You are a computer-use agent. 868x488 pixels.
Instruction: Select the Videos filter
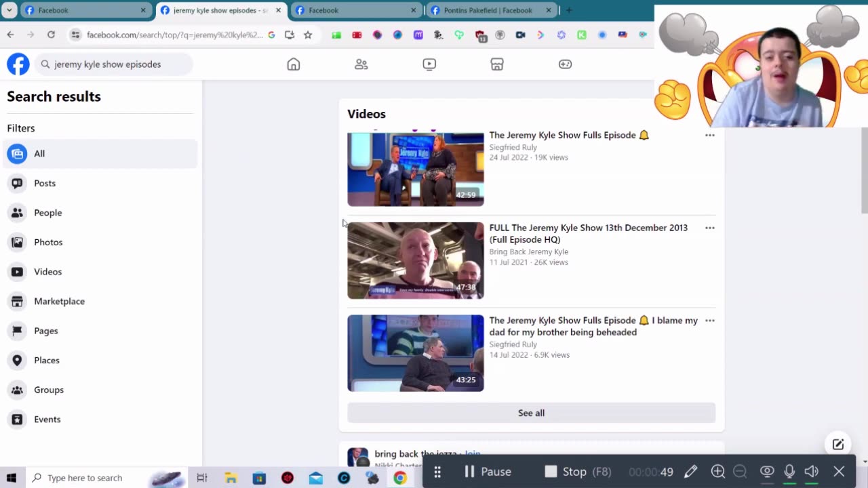pyautogui.click(x=100, y=272)
